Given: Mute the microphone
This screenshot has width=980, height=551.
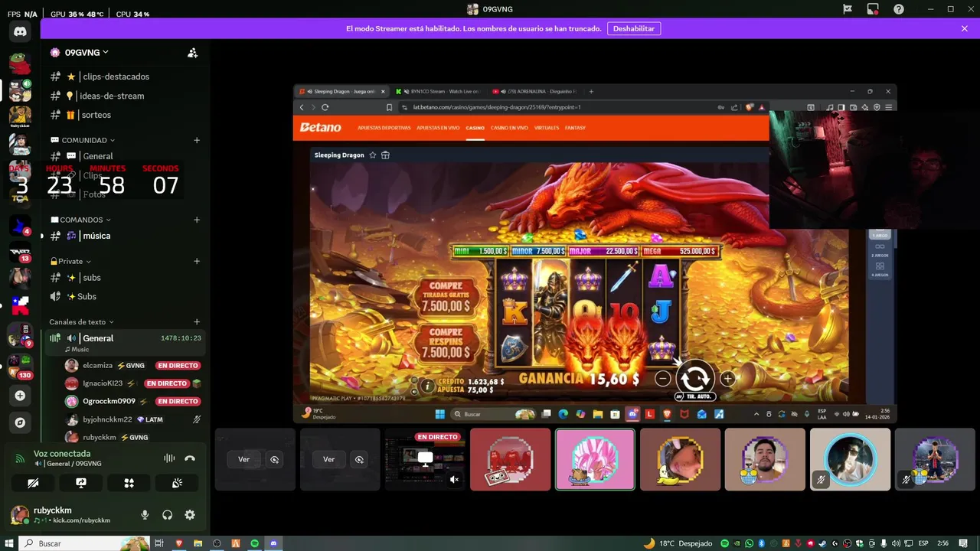Looking at the screenshot, I should coord(145,515).
